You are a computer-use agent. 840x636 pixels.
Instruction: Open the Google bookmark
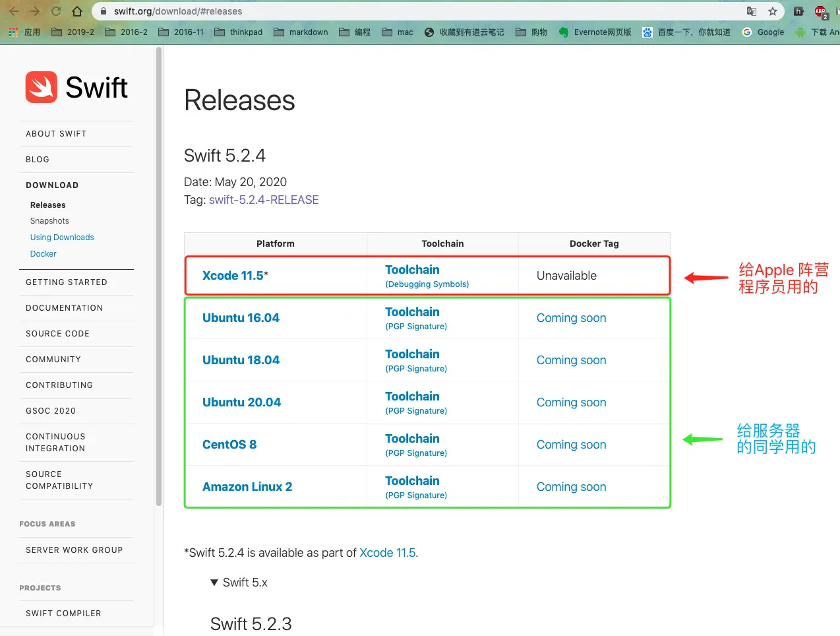tap(763, 32)
